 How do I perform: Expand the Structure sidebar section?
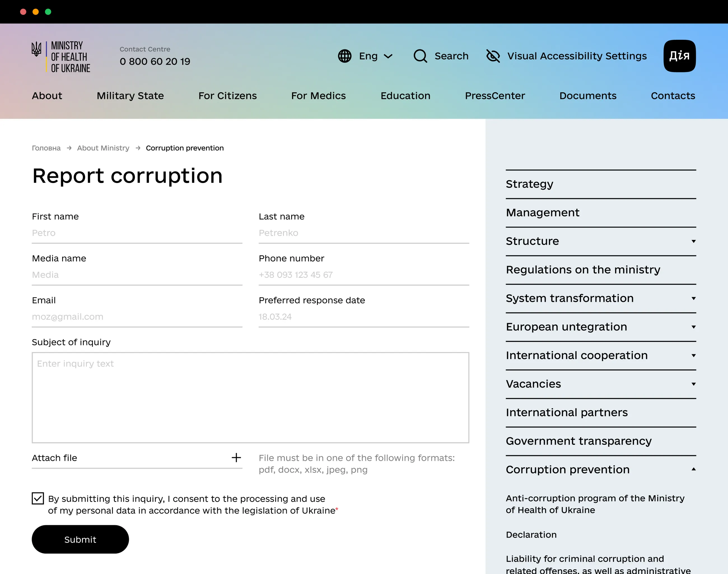tap(693, 241)
